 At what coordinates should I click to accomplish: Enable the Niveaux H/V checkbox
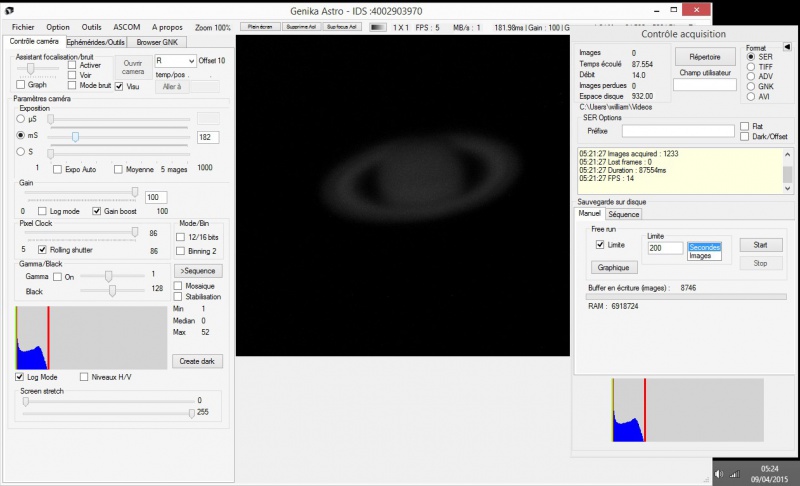84,377
